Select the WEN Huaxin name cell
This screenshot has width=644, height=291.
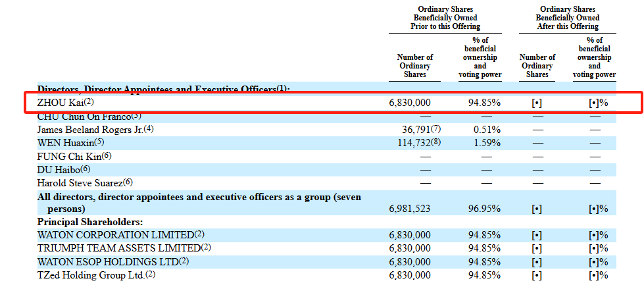point(64,142)
